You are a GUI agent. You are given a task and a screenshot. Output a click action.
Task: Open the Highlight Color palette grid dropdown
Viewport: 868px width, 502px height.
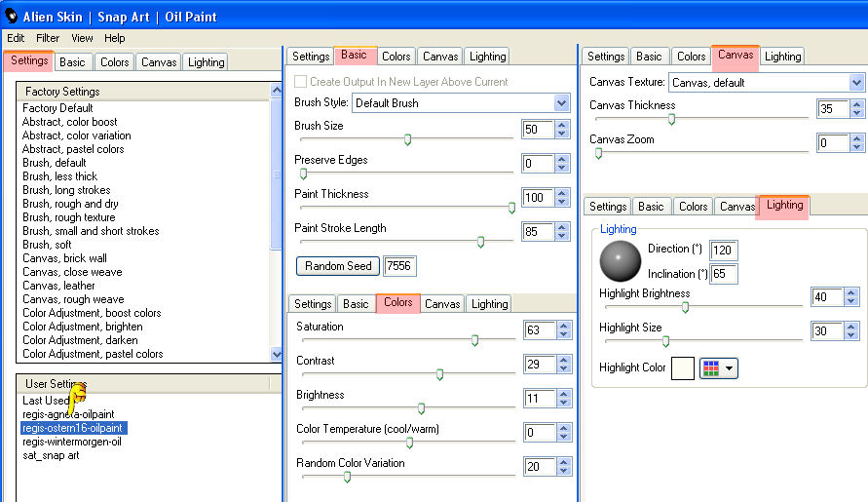[719, 367]
